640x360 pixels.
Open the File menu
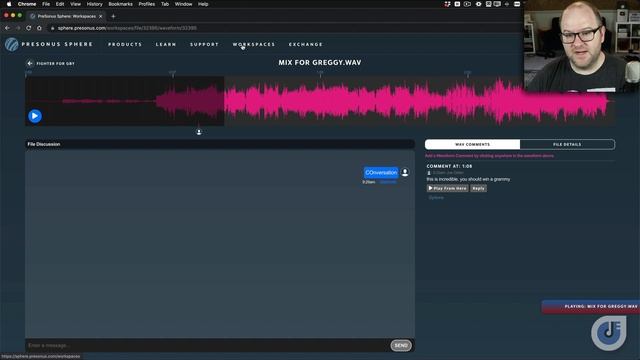pyautogui.click(x=46, y=4)
